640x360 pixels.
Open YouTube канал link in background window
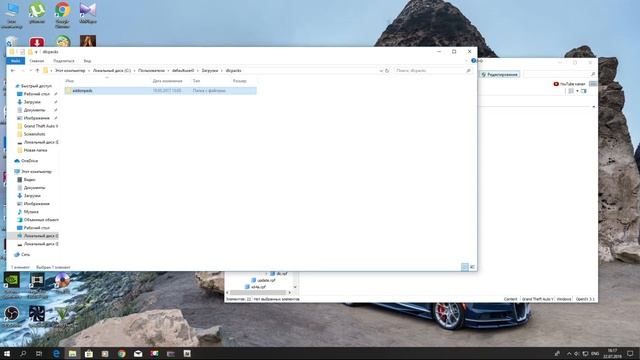coord(569,84)
